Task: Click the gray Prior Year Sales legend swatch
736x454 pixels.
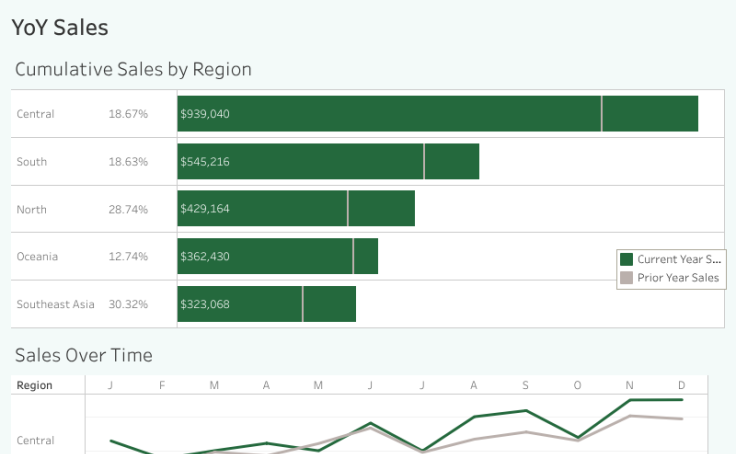Action: point(627,278)
